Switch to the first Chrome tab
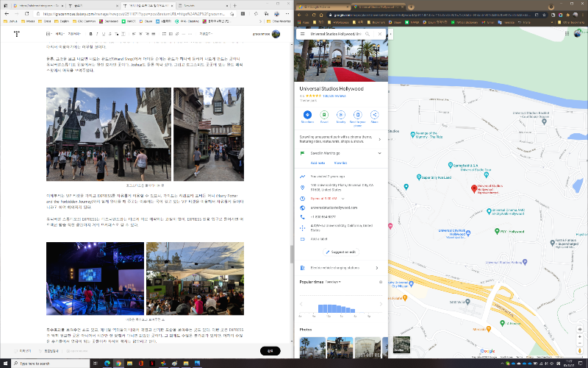The width and height of the screenshot is (588, 368). tap(323, 7)
